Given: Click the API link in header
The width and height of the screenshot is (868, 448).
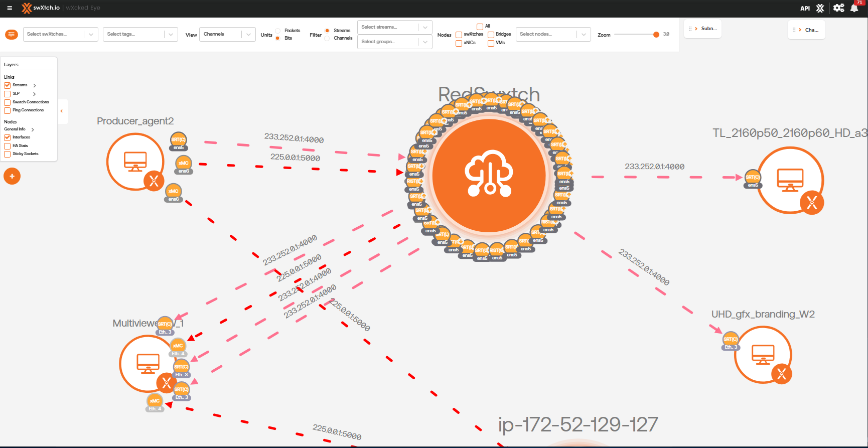Looking at the screenshot, I should (x=805, y=8).
